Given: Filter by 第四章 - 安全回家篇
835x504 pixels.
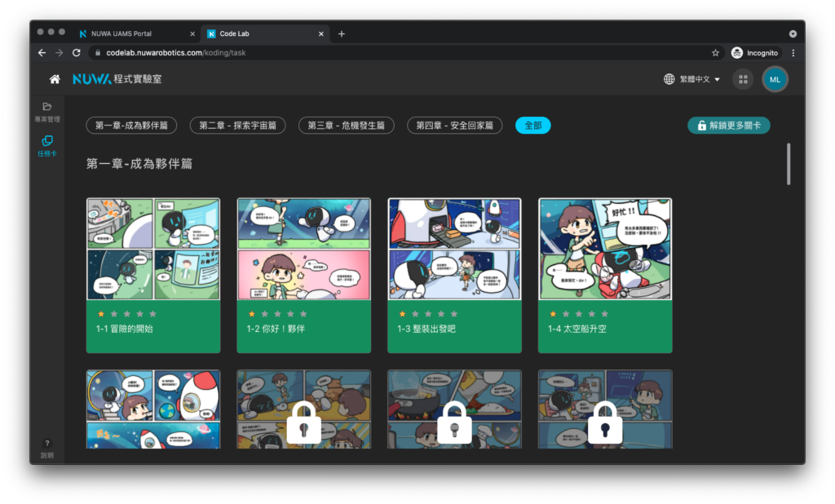Looking at the screenshot, I should [x=455, y=126].
